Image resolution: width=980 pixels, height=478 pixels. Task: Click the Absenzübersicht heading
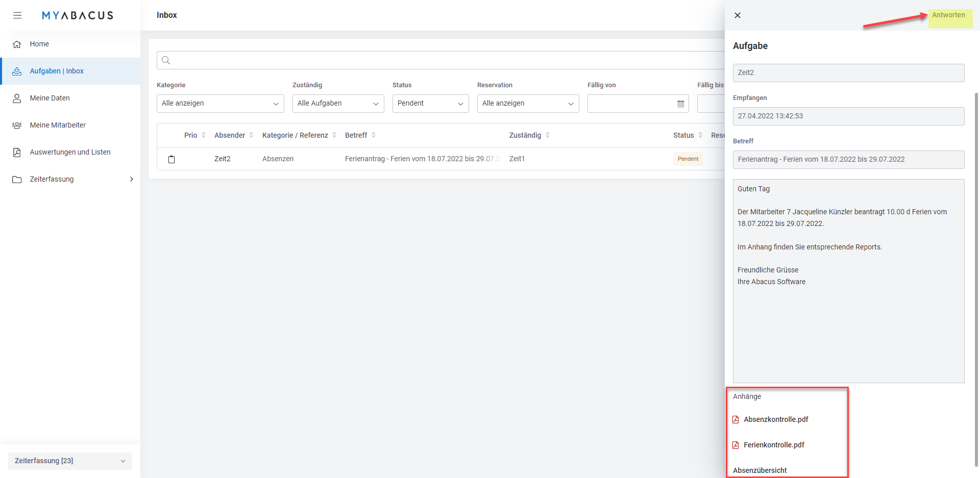pos(759,470)
